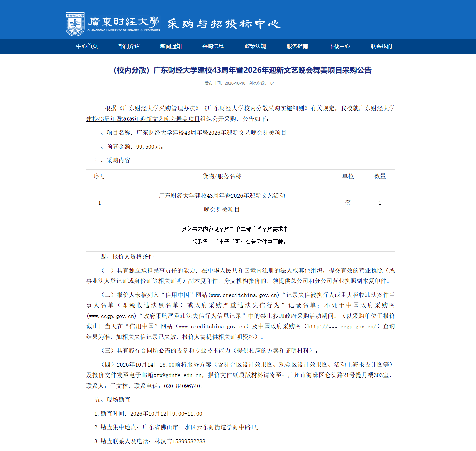The image size is (476, 451).
Task: Click the phone number 020-84096740
Action: pos(182,386)
